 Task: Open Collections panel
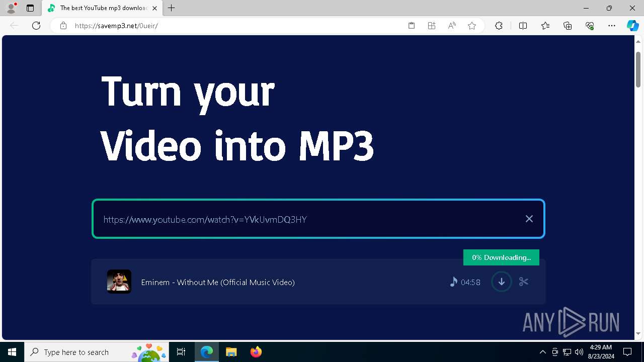[x=568, y=26]
